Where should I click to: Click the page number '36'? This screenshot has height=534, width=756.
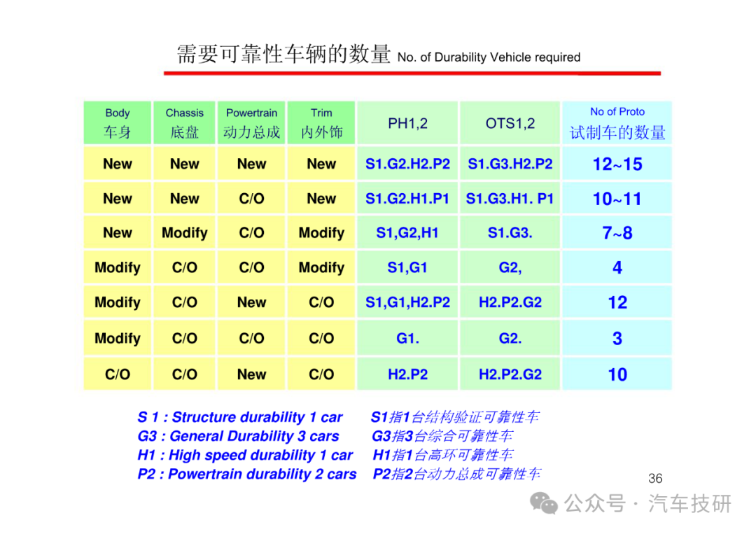point(654,479)
